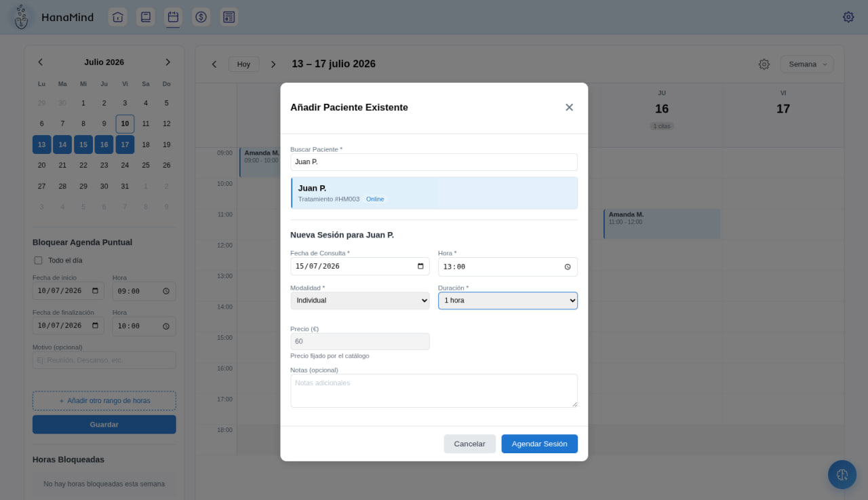
Task: Click the floating brain assistant button
Action: [x=842, y=475]
